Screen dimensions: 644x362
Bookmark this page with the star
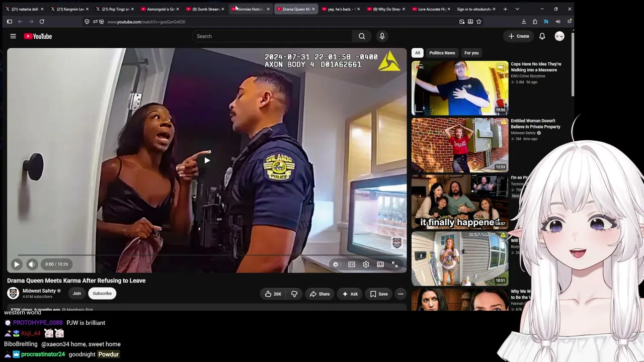coord(479,22)
